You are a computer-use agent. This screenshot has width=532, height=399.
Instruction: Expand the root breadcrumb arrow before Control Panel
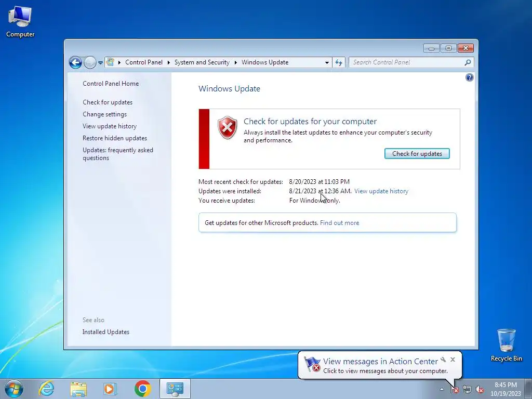point(119,62)
